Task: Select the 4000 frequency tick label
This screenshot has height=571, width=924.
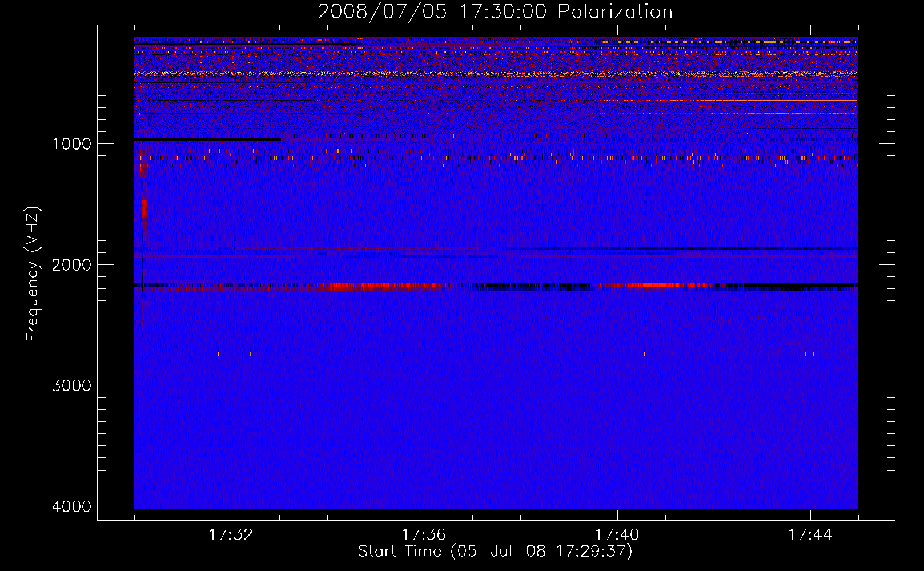Action: pos(71,506)
